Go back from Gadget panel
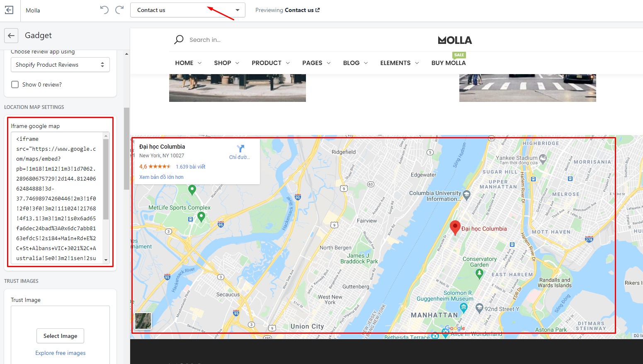Screen dimensions: 643x364 (11, 36)
